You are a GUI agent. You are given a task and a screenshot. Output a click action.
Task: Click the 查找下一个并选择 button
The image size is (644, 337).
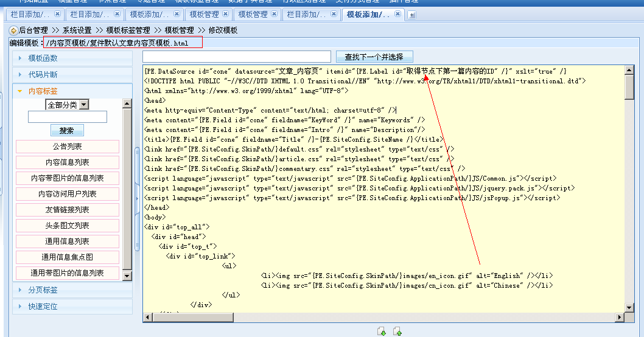[x=374, y=57]
